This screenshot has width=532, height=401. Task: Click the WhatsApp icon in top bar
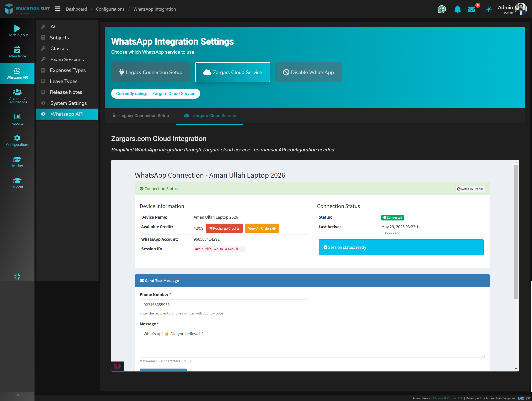tap(442, 9)
